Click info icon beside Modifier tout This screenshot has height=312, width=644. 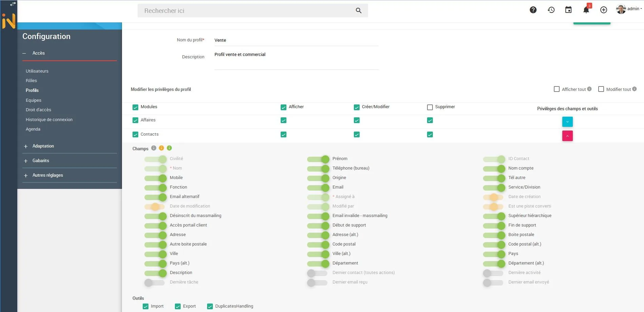[635, 89]
